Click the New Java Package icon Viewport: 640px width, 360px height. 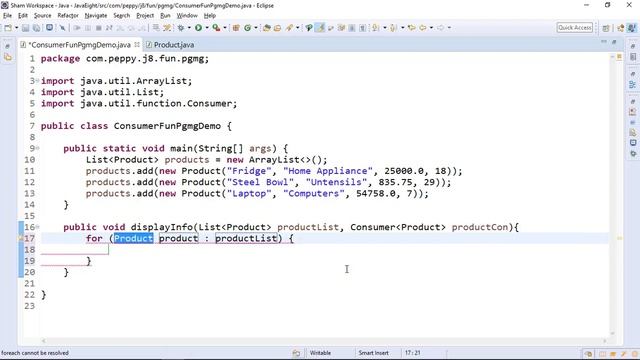(236, 28)
